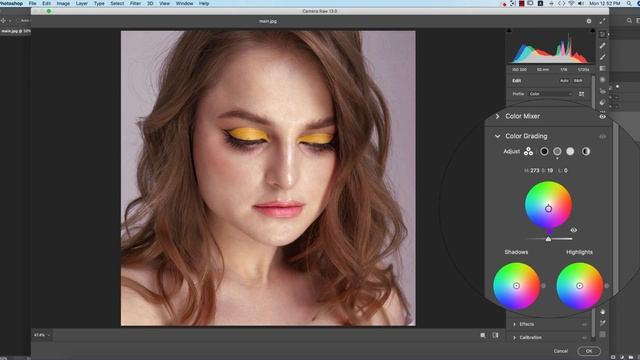Open the Help menu
Viewport: 640px width, 360px height.
[x=204, y=3]
